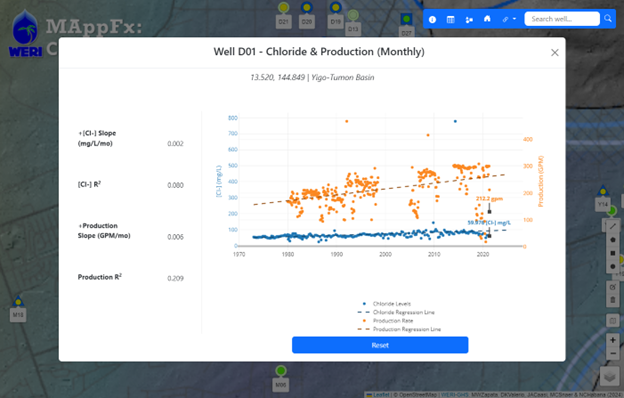Image resolution: width=624 pixels, height=398 pixels.
Task: Click the [Cl-] (mg/L) axis label
Action: pyautogui.click(x=218, y=181)
